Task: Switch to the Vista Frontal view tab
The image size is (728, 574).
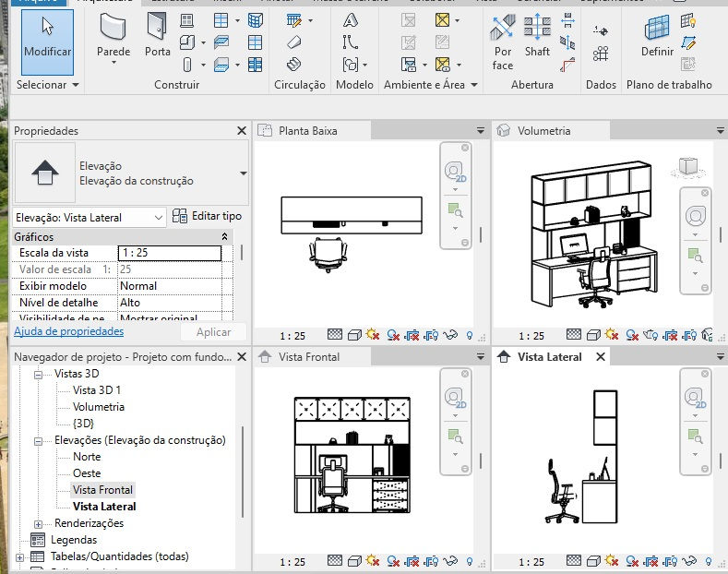Action: 313,357
